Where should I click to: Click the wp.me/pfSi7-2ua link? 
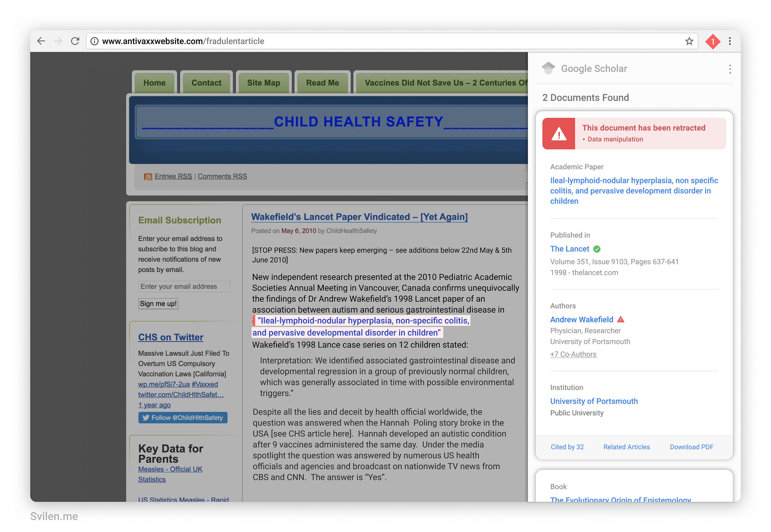(x=164, y=384)
